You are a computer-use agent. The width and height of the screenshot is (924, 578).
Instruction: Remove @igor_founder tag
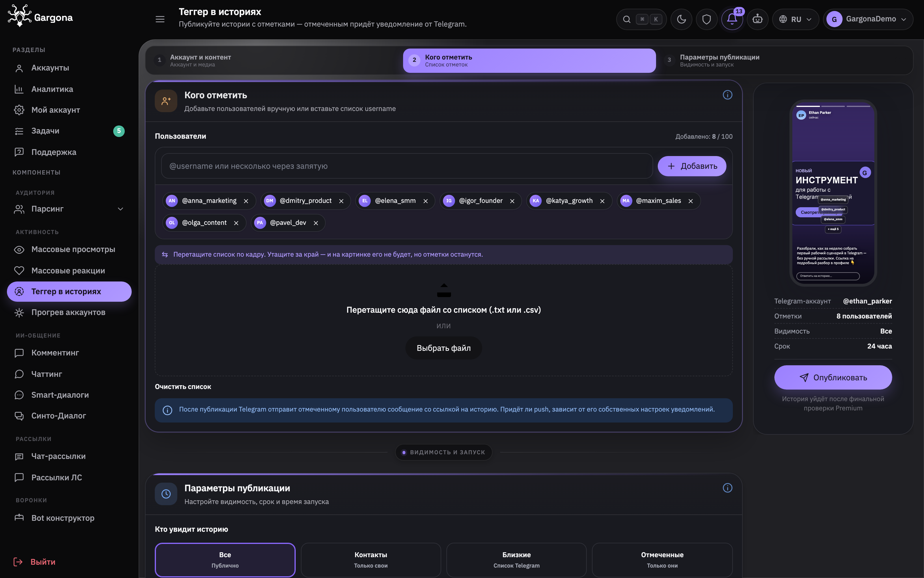click(512, 201)
